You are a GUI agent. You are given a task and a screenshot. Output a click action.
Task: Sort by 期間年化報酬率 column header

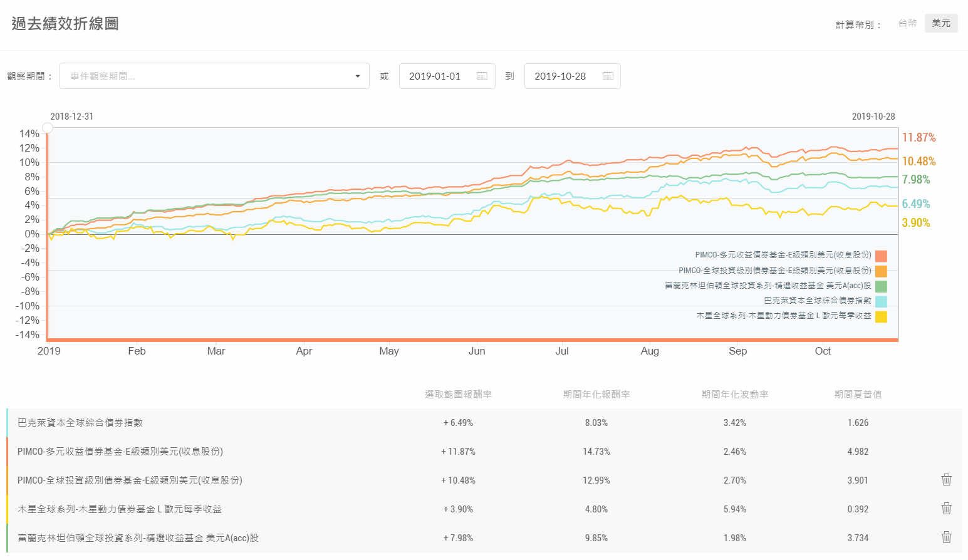point(596,394)
